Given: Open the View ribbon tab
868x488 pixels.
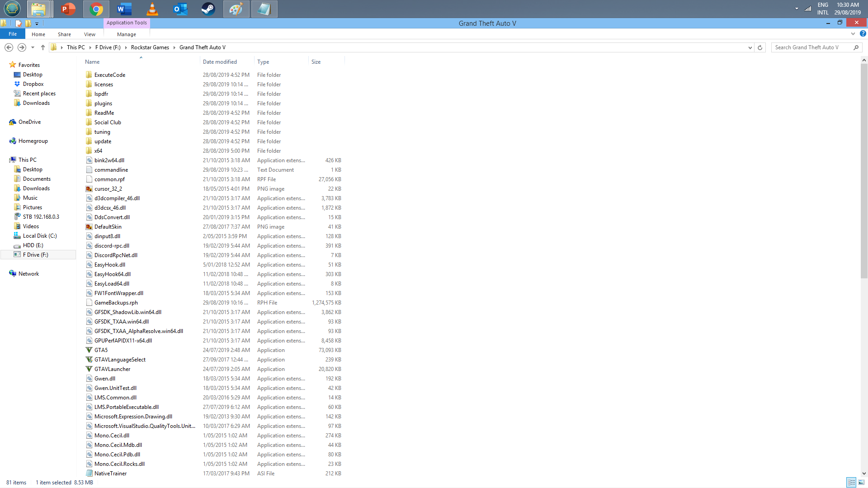Looking at the screenshot, I should tap(90, 34).
